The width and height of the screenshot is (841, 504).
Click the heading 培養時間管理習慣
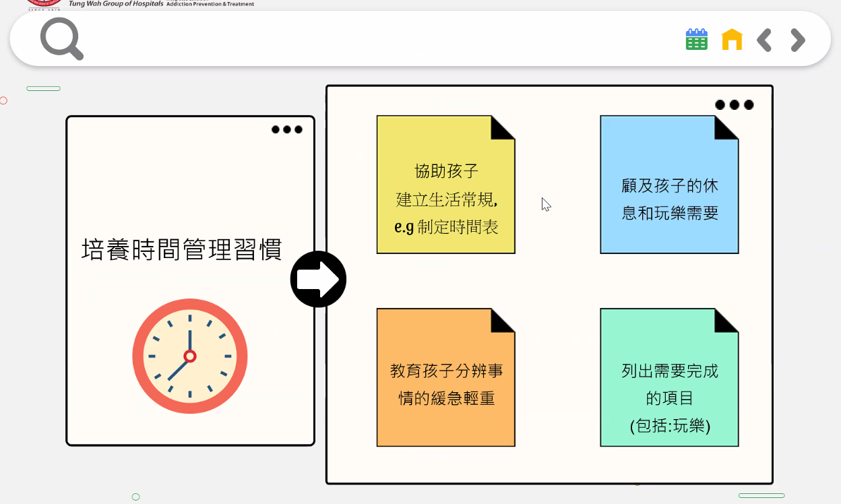pos(181,249)
